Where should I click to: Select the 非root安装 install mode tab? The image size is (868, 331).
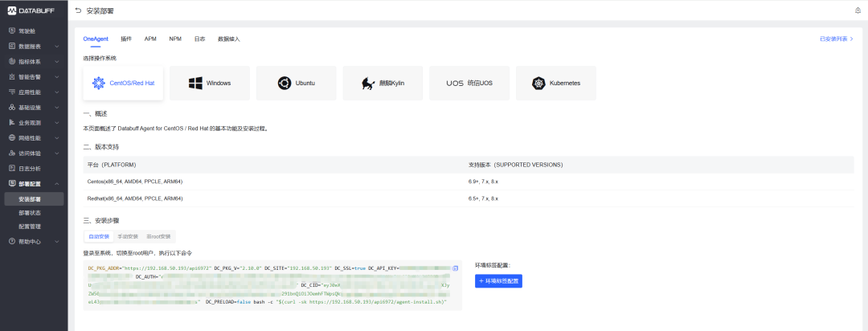[158, 236]
